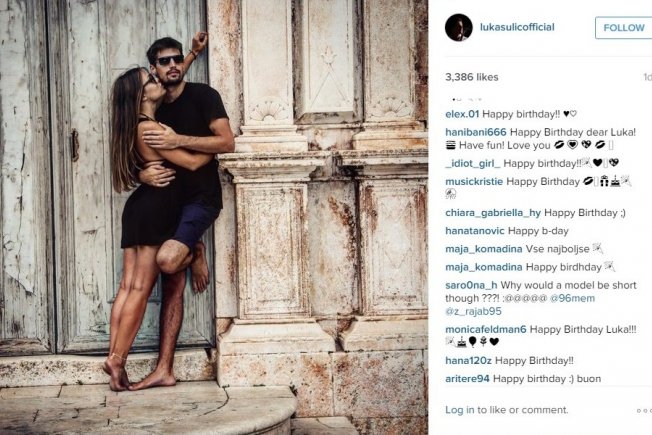Open maja_komadina profile from first comment

(484, 249)
